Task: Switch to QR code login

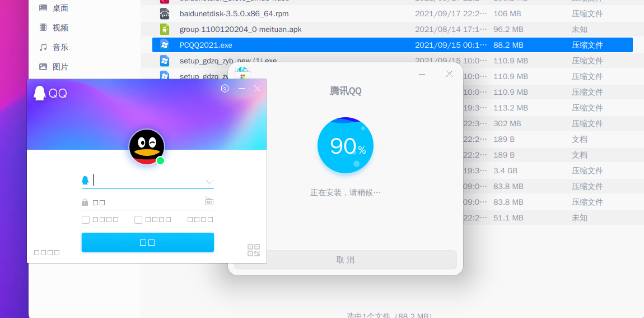Action: pyautogui.click(x=254, y=250)
